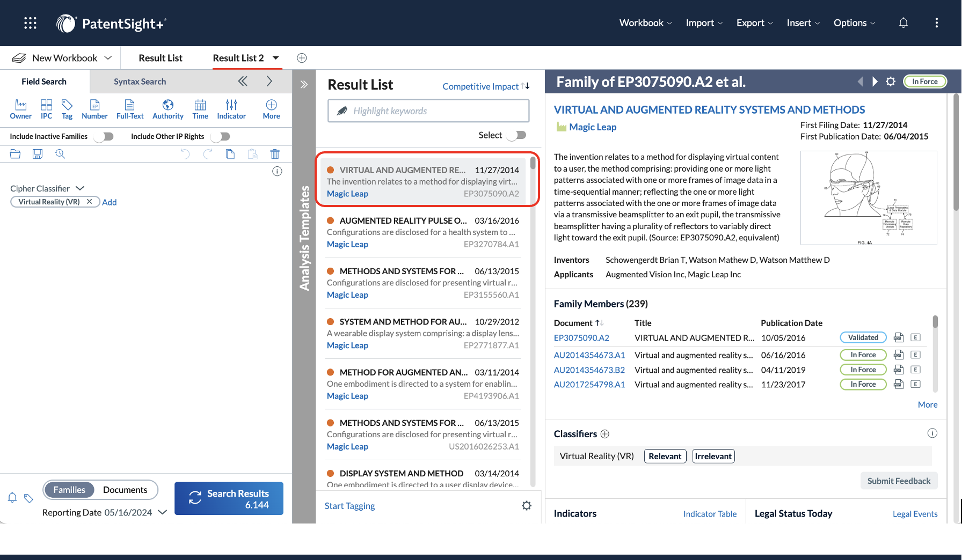Click Add next to classifier chip
962x560 pixels.
[110, 202]
